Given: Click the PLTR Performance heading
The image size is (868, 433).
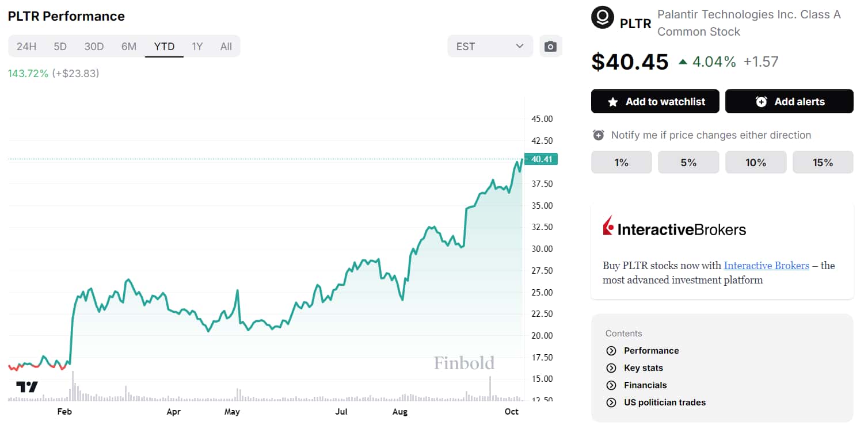Looking at the screenshot, I should pyautogui.click(x=66, y=16).
